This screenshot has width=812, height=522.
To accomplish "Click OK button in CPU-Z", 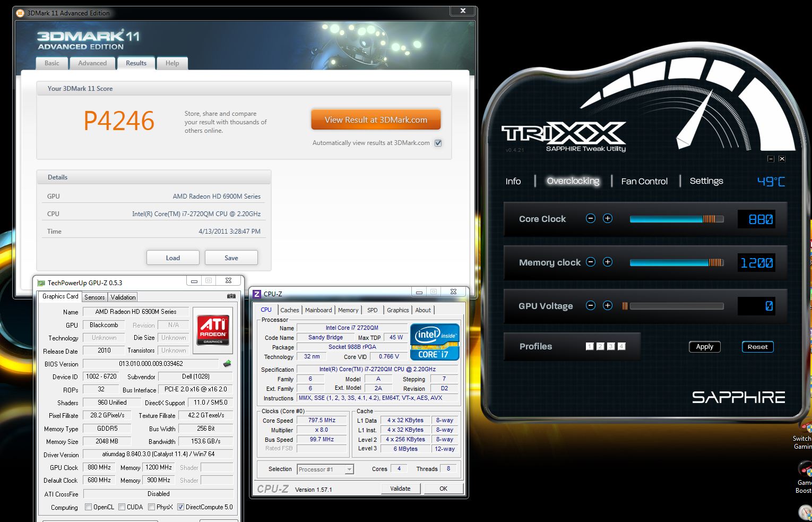I will coord(443,489).
